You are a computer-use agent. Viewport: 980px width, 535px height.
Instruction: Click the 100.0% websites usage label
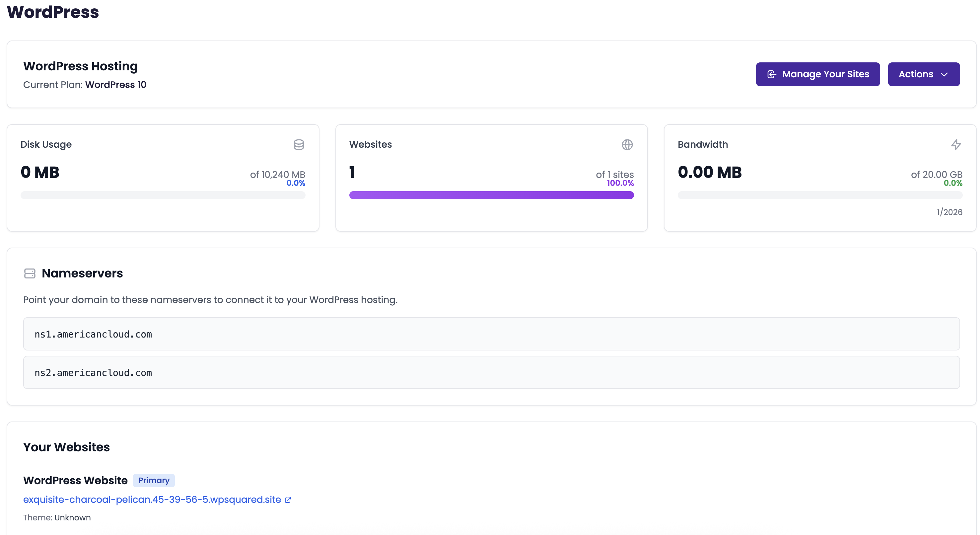(x=620, y=183)
